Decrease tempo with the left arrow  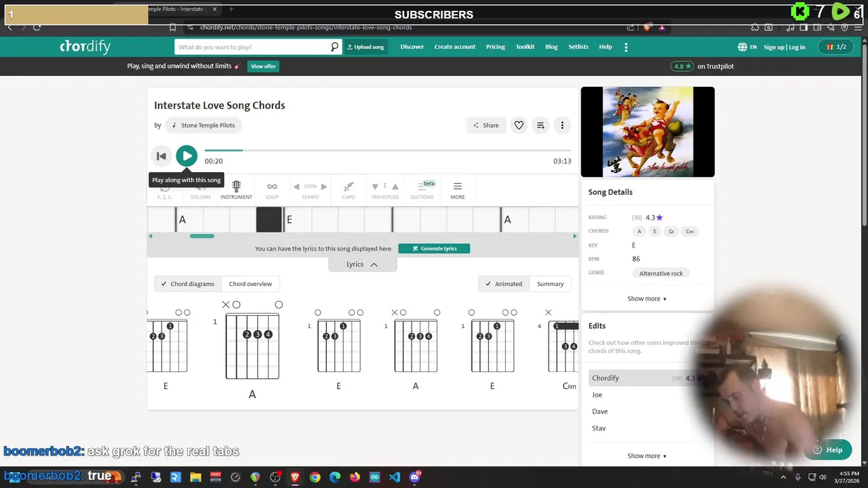[296, 186]
